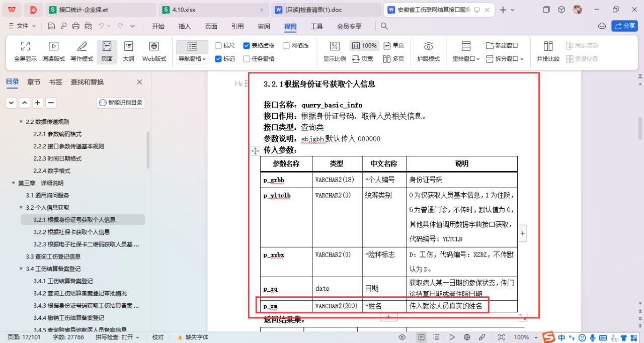
Task: Open the Display ratio dialog
Action: 334,52
